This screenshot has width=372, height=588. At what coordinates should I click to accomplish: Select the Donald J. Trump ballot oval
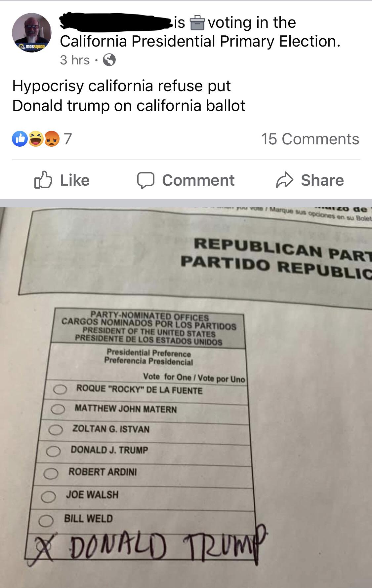pos(53,451)
